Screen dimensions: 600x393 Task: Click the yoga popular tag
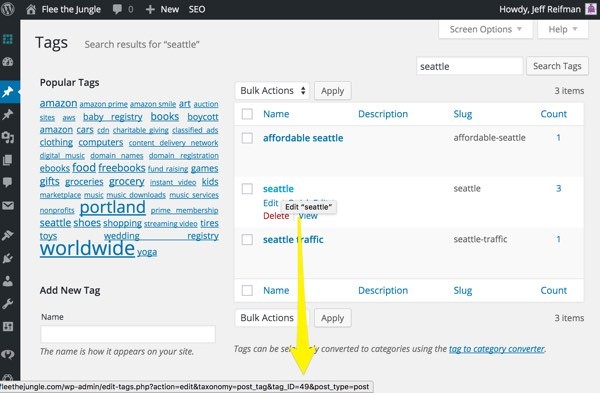[147, 252]
